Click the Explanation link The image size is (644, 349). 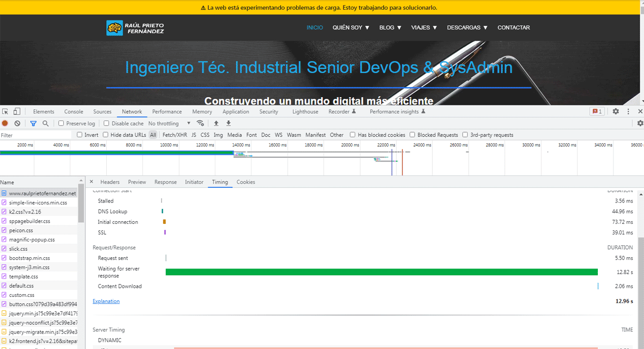tap(106, 301)
